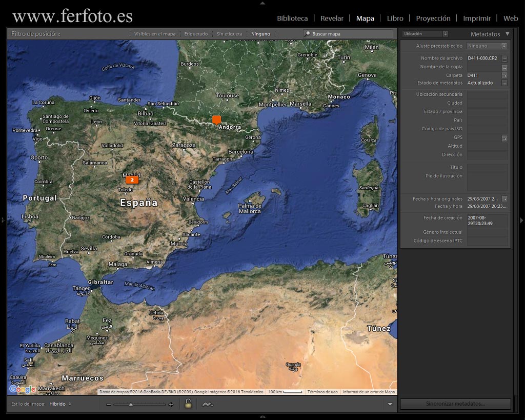Click the Palma de Mallorca map label
Image resolution: width=525 pixels, height=420 pixels.
[250, 208]
